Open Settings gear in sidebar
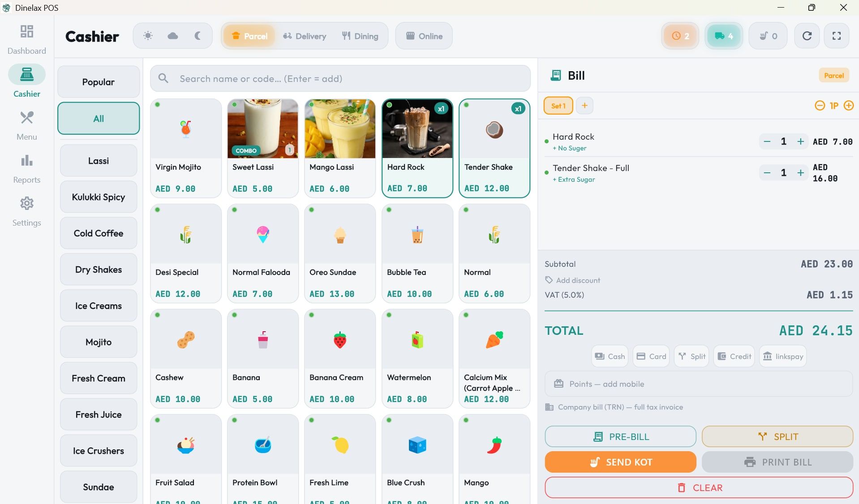This screenshot has height=504, width=859. (27, 211)
